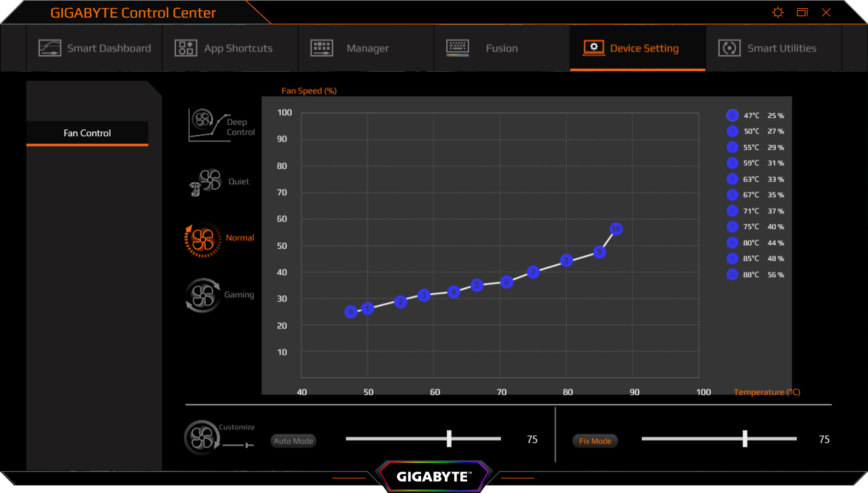Click the '63°C 33 %' legend entry
Viewport: 868px width, 493px height.
(756, 179)
